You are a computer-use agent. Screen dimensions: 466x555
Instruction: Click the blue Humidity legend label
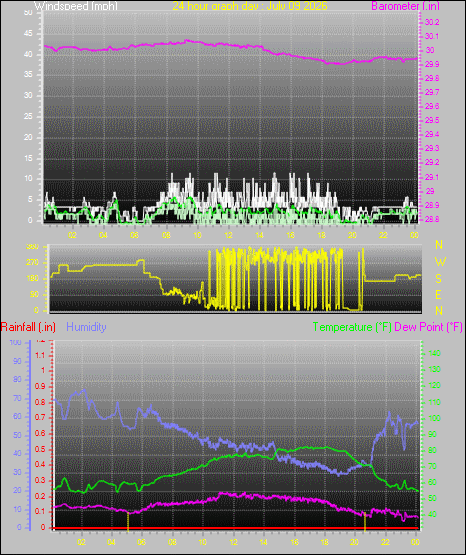(86, 327)
